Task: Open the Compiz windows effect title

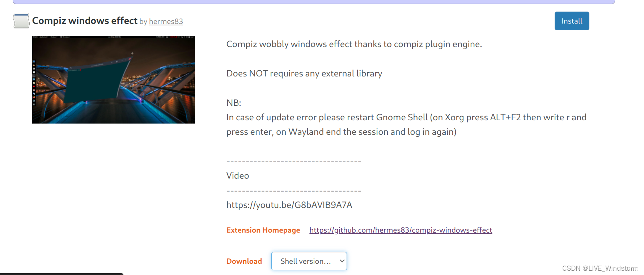Action: pyautogui.click(x=85, y=21)
